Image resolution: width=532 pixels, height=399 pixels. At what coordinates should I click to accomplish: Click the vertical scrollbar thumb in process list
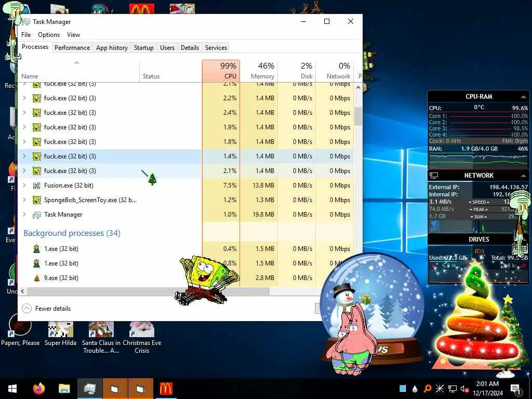click(358, 117)
